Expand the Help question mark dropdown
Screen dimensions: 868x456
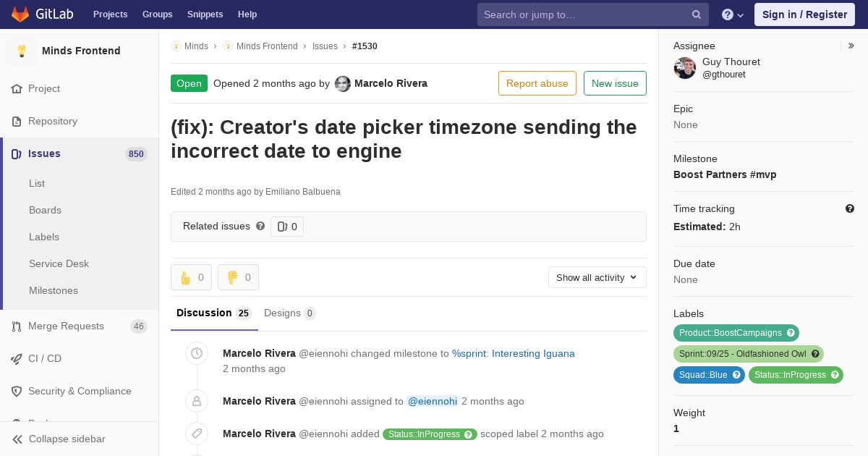tap(733, 14)
